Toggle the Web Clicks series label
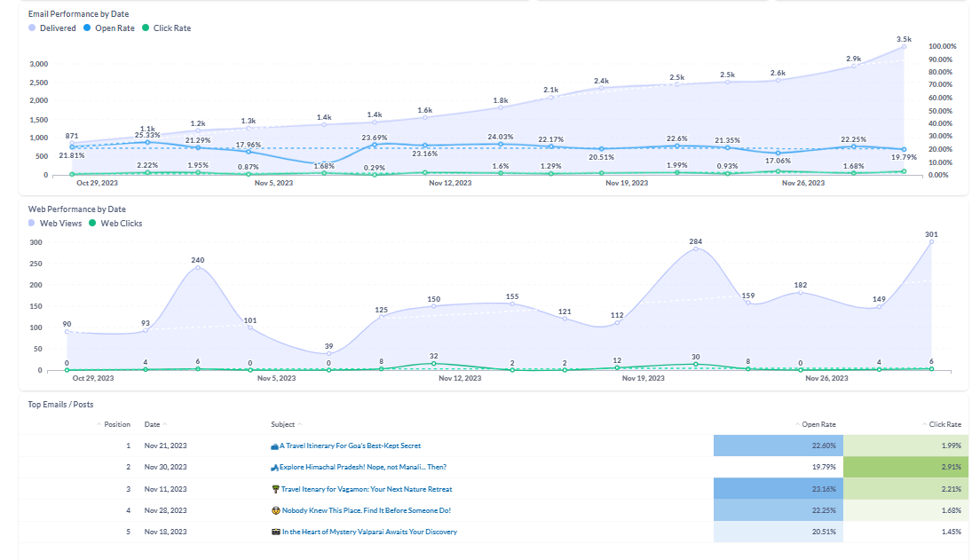980x560 pixels. tap(121, 224)
